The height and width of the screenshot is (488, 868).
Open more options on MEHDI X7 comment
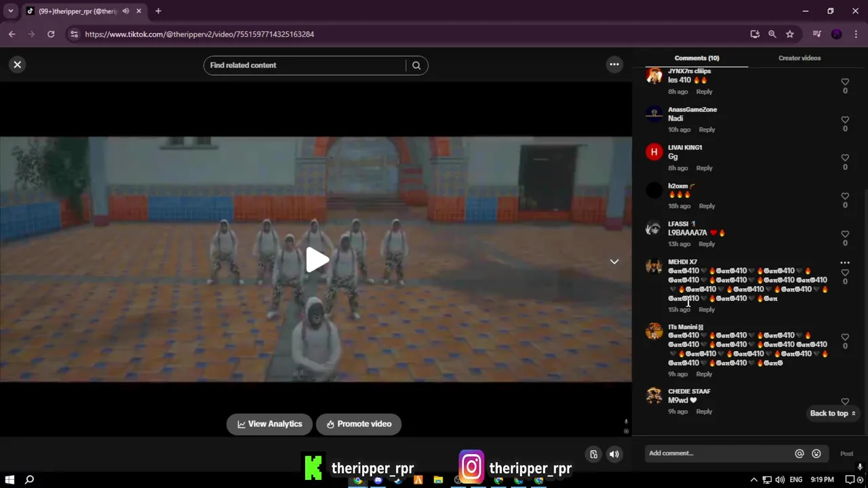coord(845,262)
